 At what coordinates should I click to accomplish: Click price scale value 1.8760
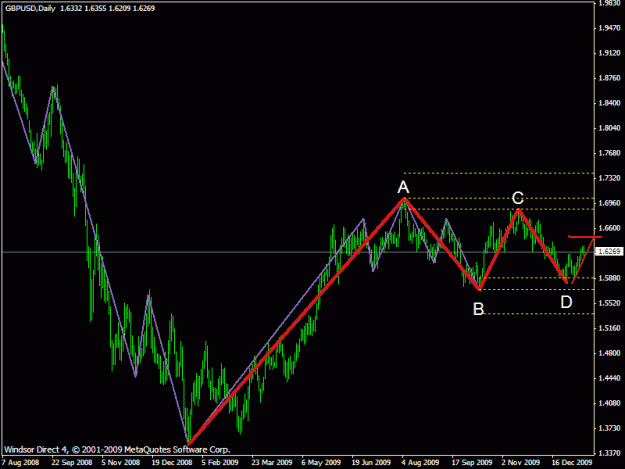click(x=610, y=78)
